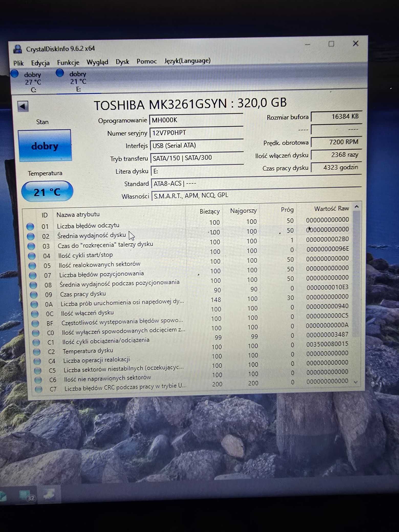Click the Tryb transferu field SATA/150 | SATA/300
Image resolution: width=399 pixels, height=532 pixels.
[x=197, y=158]
